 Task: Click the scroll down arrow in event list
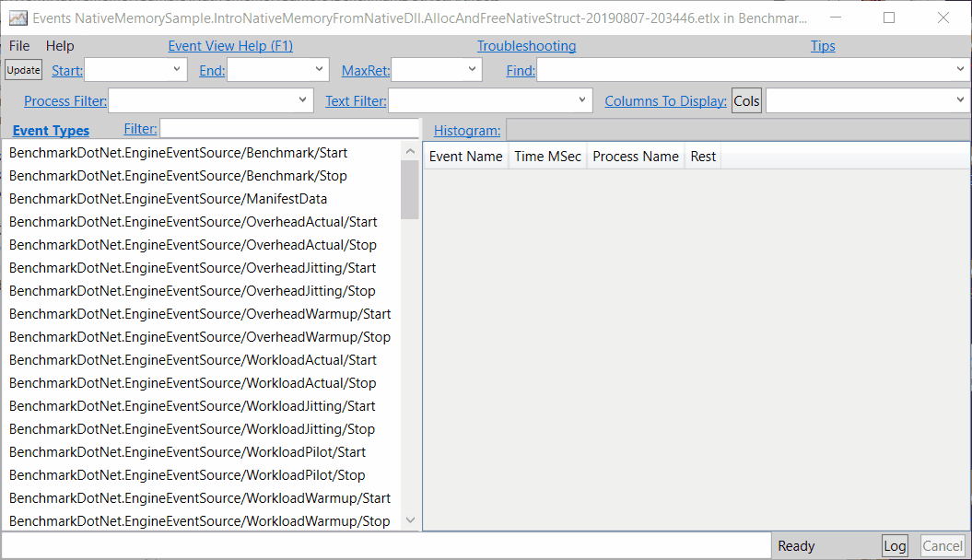pyautogui.click(x=410, y=521)
